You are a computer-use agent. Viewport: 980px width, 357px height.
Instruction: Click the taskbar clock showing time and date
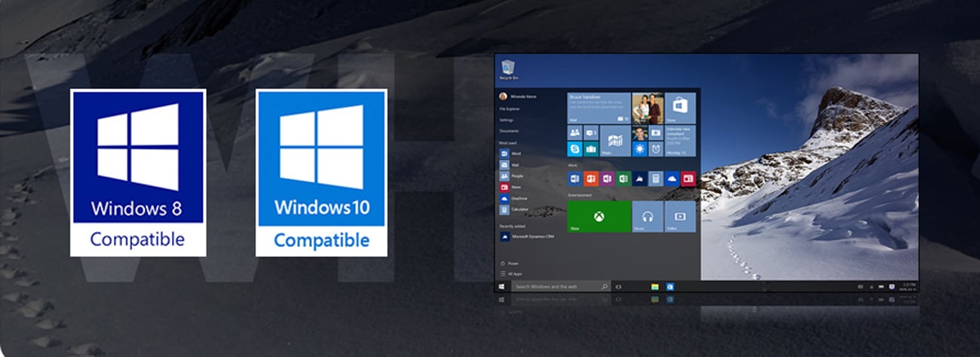click(x=907, y=286)
